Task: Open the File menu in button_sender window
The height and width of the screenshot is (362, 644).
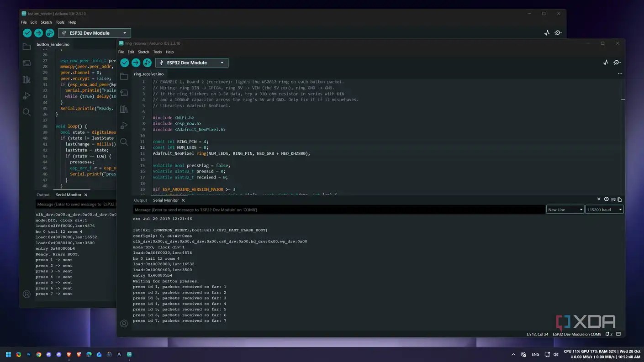Action: click(24, 22)
